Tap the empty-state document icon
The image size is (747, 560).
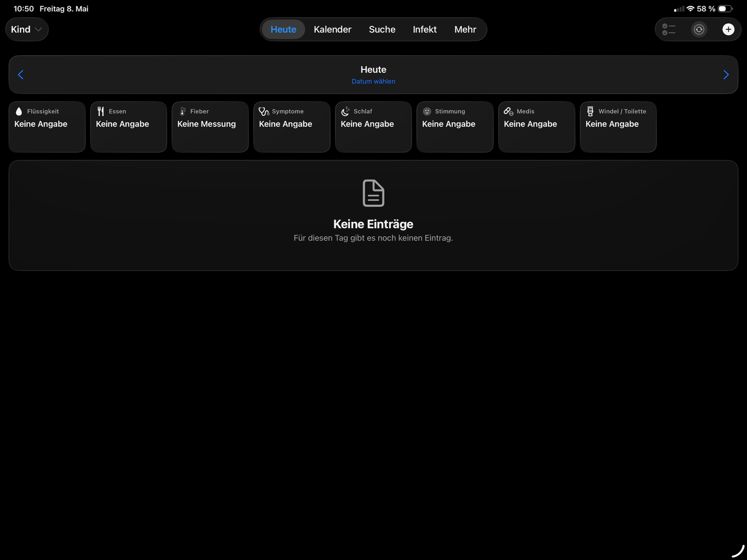pyautogui.click(x=373, y=193)
